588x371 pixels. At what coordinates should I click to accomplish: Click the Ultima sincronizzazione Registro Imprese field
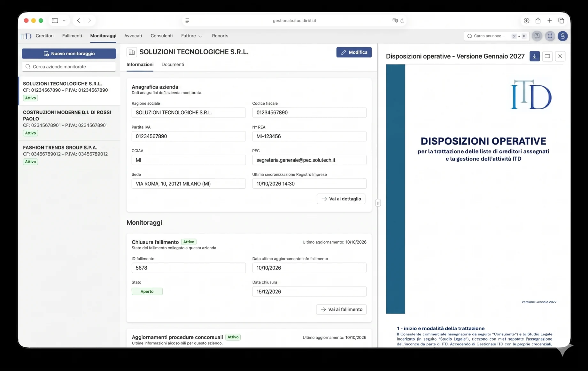tap(309, 184)
